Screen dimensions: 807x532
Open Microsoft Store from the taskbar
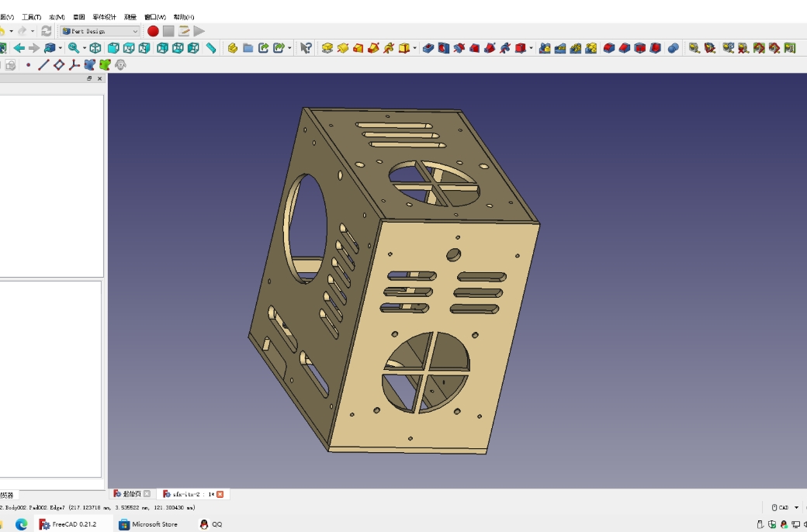tap(148, 524)
